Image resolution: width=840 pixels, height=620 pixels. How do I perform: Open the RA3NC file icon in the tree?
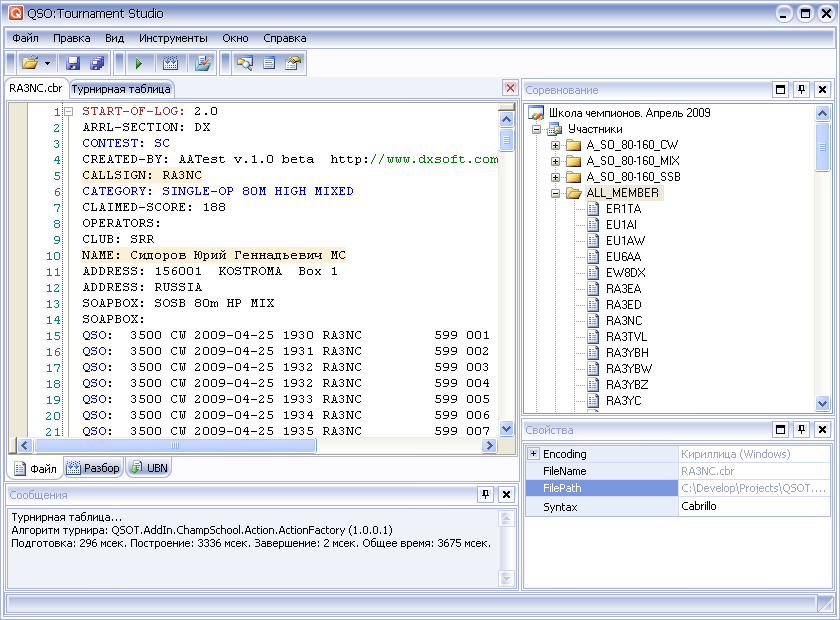(593, 321)
